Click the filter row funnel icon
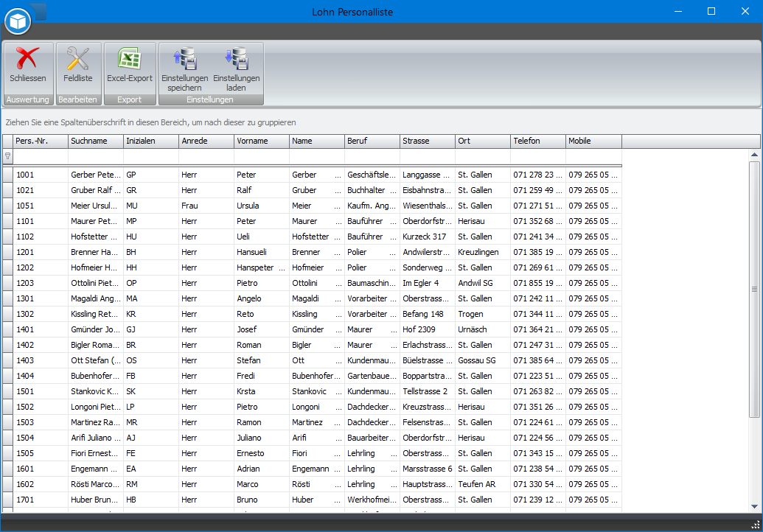This screenshot has width=763, height=532. [x=7, y=156]
